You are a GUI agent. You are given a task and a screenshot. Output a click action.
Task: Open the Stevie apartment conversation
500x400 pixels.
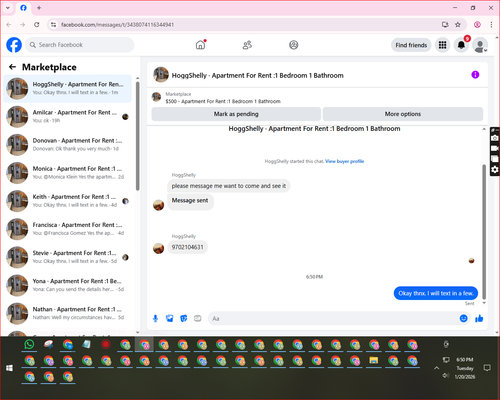tap(68, 257)
